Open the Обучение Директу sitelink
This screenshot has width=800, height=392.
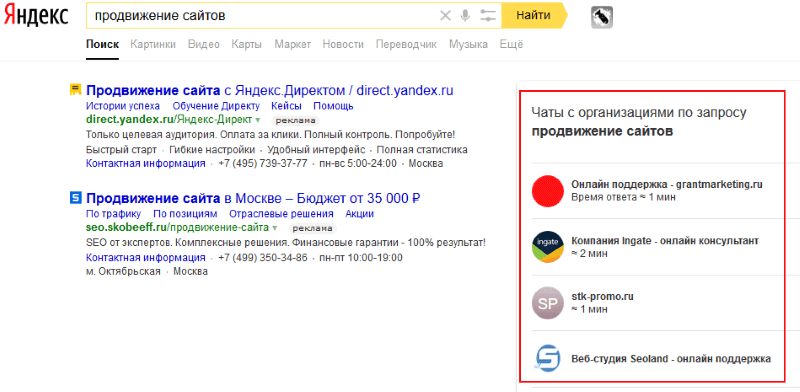coord(216,106)
